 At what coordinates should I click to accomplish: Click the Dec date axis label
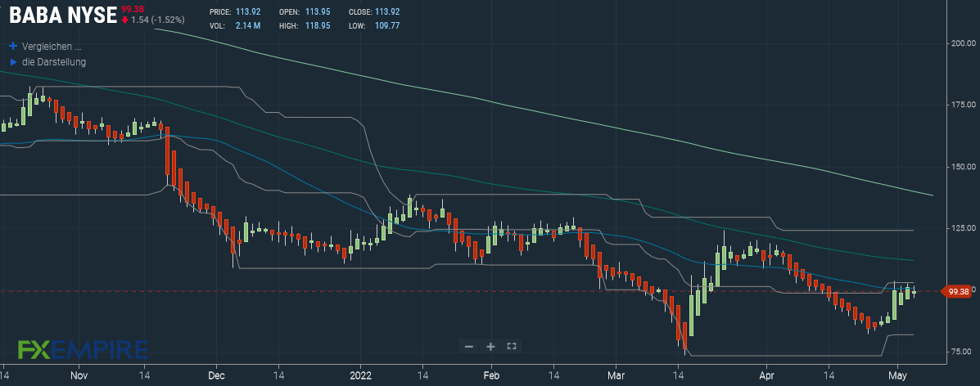[215, 376]
